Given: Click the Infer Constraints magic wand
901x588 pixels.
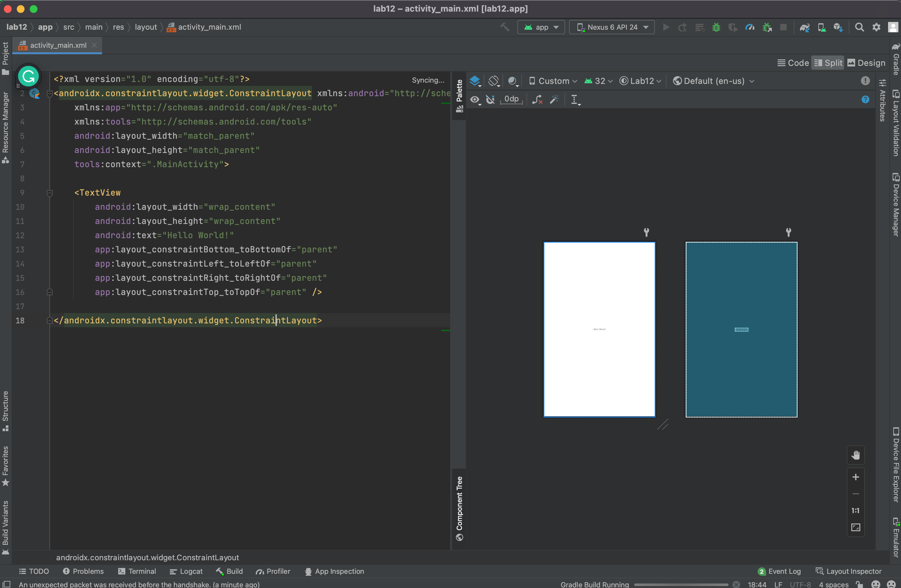Looking at the screenshot, I should tap(554, 99).
